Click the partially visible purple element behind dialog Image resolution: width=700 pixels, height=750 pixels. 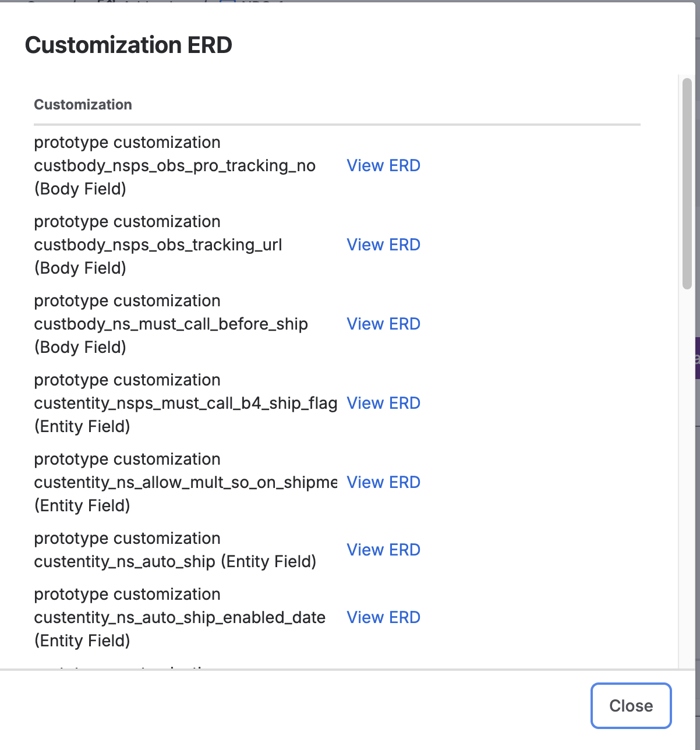point(697,359)
